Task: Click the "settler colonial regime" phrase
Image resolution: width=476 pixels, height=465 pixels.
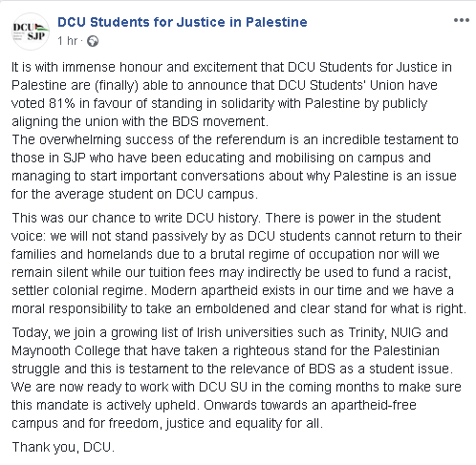Action: pos(78,291)
